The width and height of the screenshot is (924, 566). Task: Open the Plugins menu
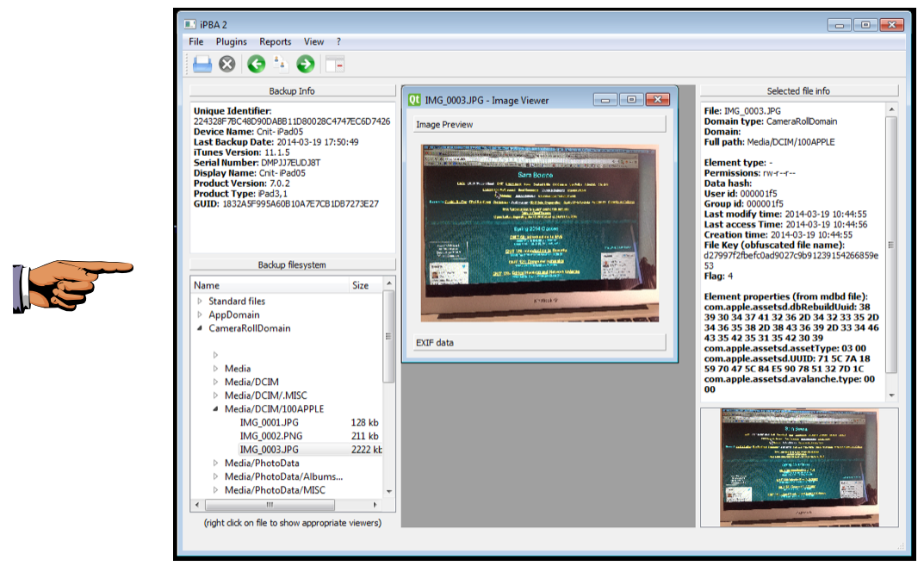pos(231,41)
